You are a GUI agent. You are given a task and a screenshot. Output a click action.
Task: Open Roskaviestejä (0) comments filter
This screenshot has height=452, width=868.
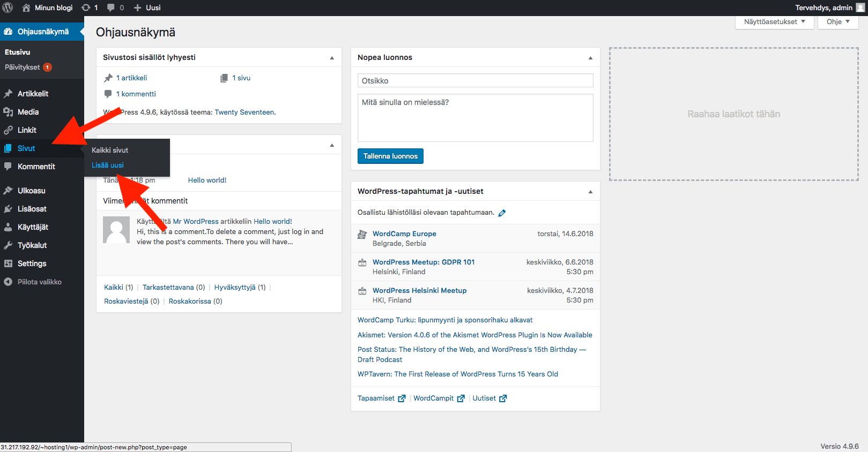pos(131,302)
